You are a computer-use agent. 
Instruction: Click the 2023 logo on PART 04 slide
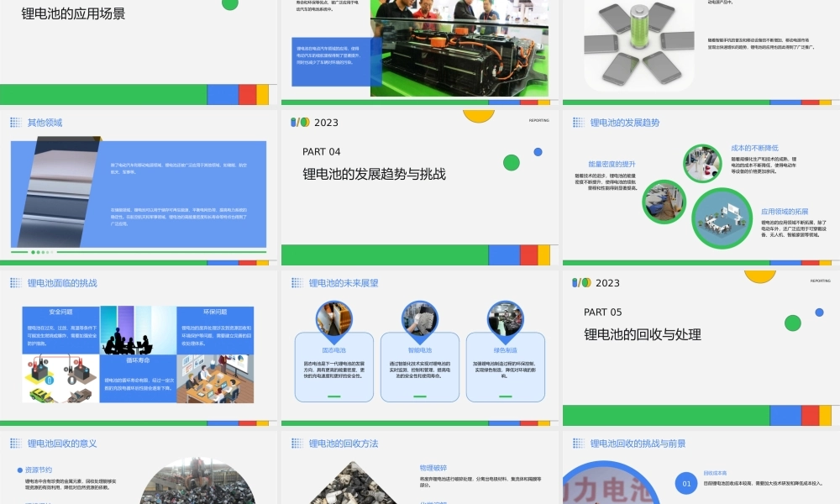(315, 123)
